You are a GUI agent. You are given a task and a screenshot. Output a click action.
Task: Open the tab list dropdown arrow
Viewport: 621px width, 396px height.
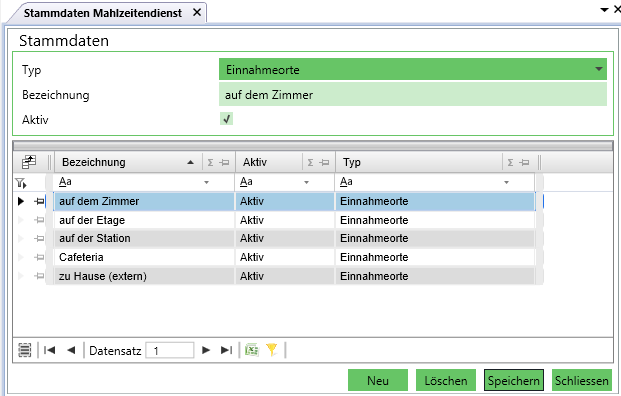(604, 10)
